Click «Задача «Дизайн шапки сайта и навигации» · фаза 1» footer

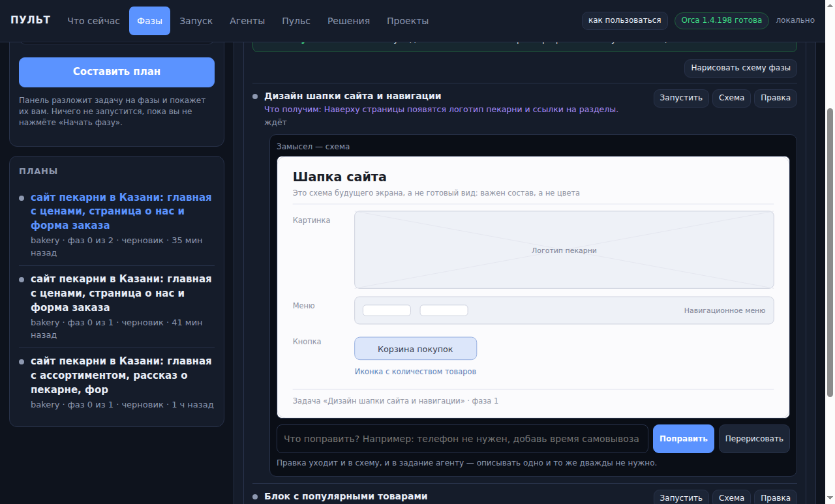tap(396, 401)
